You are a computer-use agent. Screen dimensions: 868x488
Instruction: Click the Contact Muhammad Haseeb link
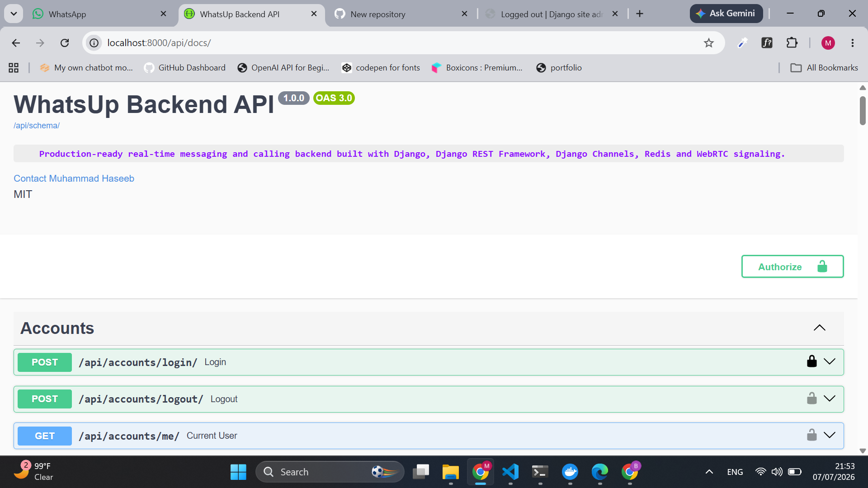74,178
